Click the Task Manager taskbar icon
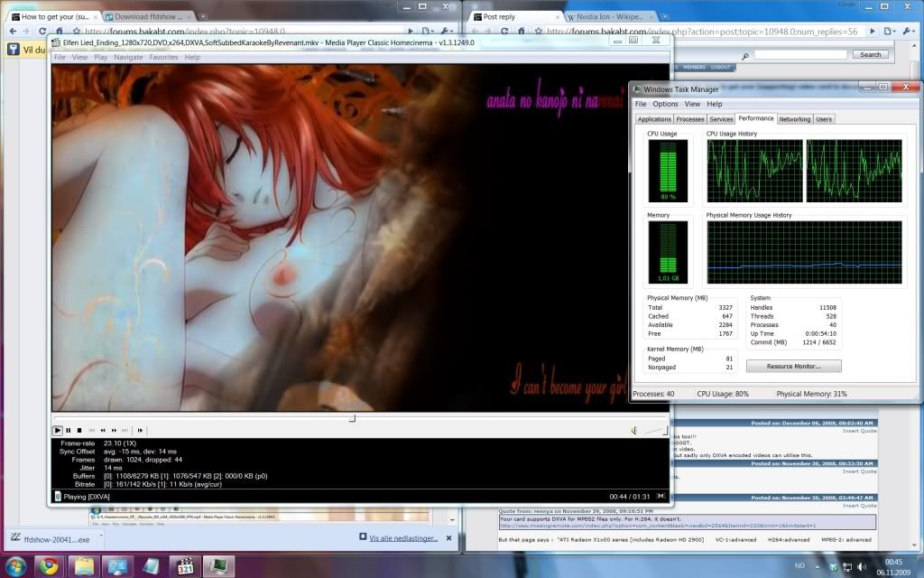 218,566
